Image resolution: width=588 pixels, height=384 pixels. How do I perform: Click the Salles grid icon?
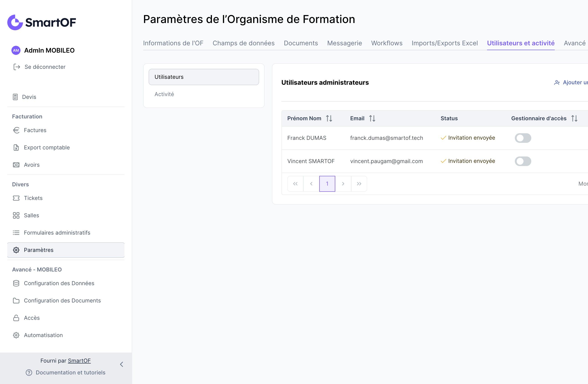click(x=16, y=215)
